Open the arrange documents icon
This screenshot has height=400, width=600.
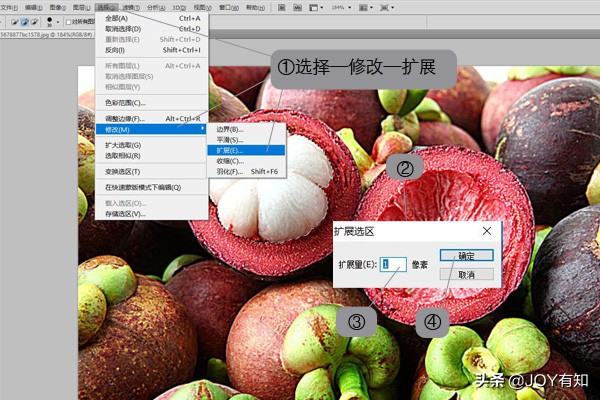coord(363,7)
